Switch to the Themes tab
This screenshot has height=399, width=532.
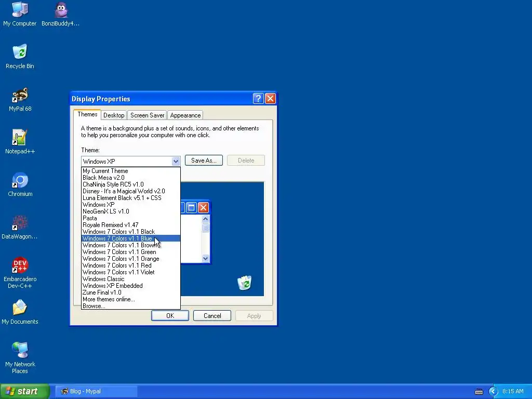click(87, 114)
